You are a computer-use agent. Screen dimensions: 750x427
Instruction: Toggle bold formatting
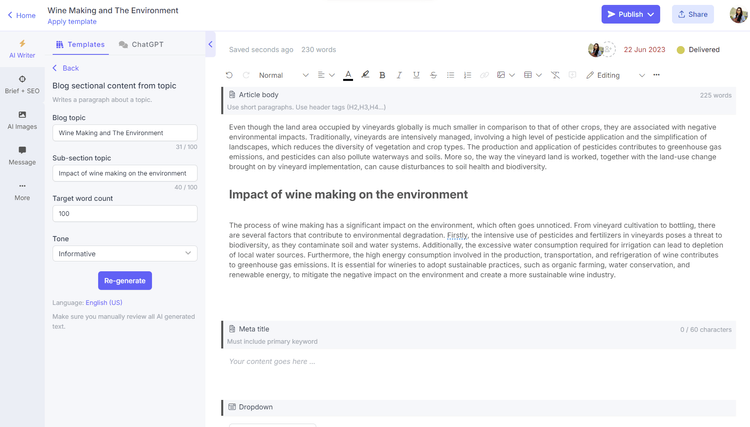pos(382,75)
